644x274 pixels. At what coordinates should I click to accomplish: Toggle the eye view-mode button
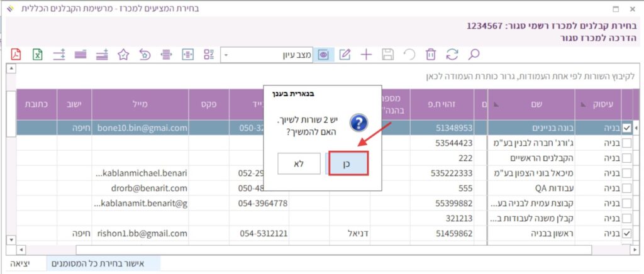(x=323, y=54)
